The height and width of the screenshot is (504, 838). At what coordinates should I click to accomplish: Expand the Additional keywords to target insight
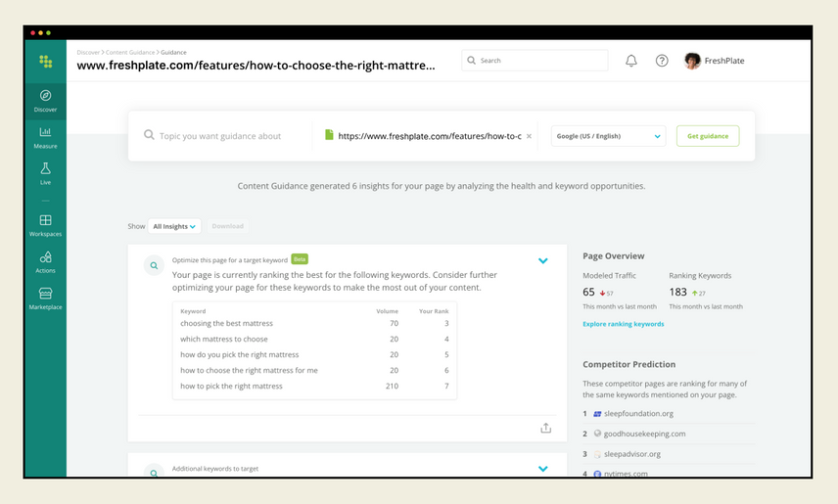(543, 469)
